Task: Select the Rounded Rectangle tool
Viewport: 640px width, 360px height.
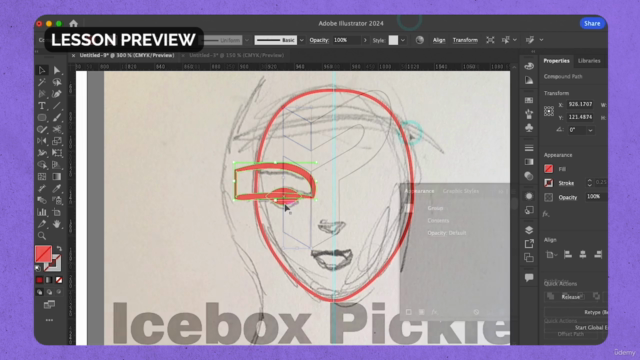Action: point(42,118)
